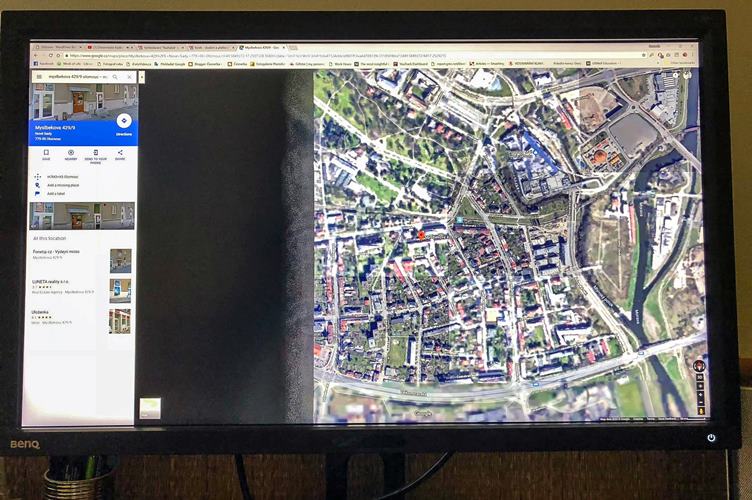Open the Facebook bookmark
The width and height of the screenshot is (752, 500).
pyautogui.click(x=45, y=63)
